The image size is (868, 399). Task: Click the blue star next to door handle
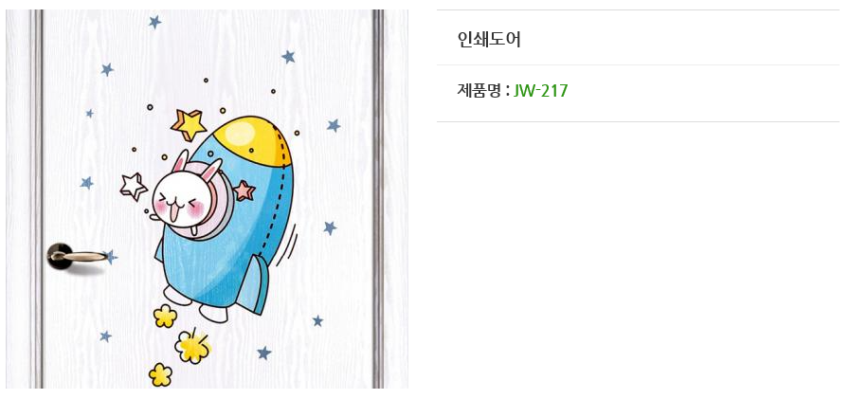[111, 257]
